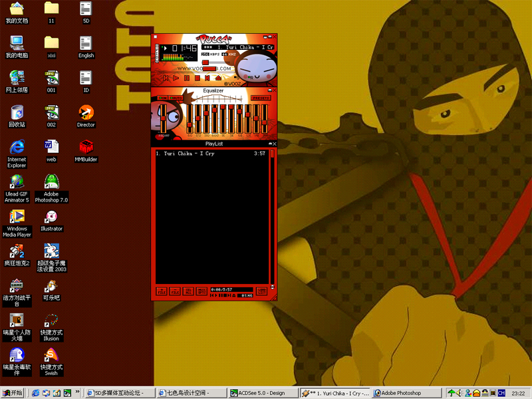Viewport: 532px width, 399px height.
Task: Click the scrolling song title display
Action: [237, 47]
